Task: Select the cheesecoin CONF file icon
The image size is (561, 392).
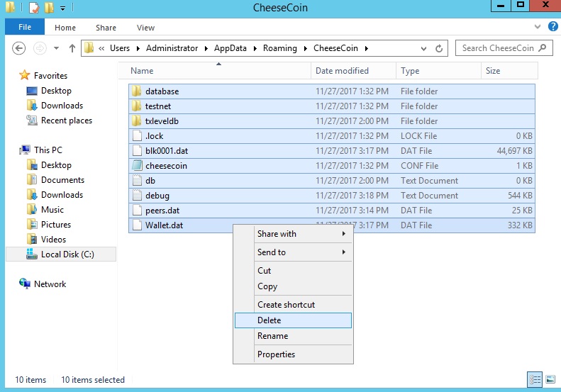Action: (137, 166)
